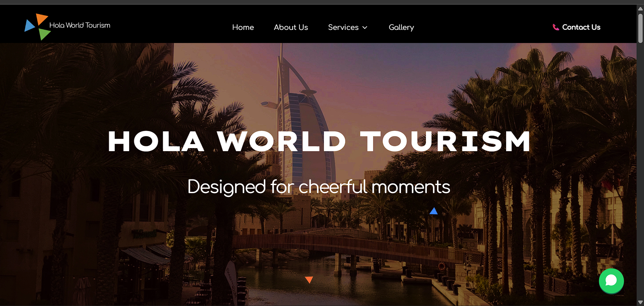
Task: Click the orange downward triangle on the hero
Action: pos(309,279)
